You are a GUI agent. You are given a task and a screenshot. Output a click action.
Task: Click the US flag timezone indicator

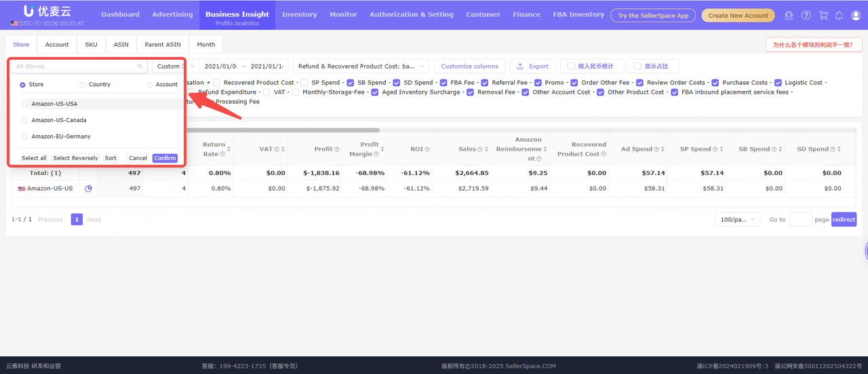coord(14,23)
